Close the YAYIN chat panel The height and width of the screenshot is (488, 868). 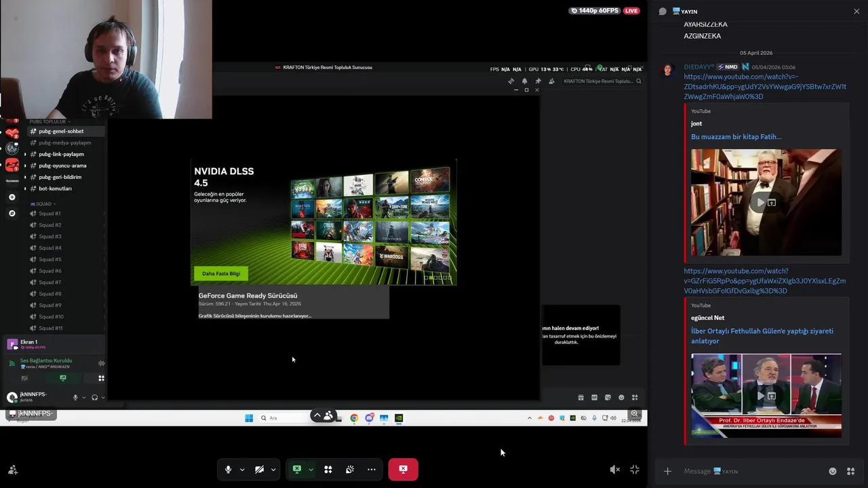[x=856, y=12]
